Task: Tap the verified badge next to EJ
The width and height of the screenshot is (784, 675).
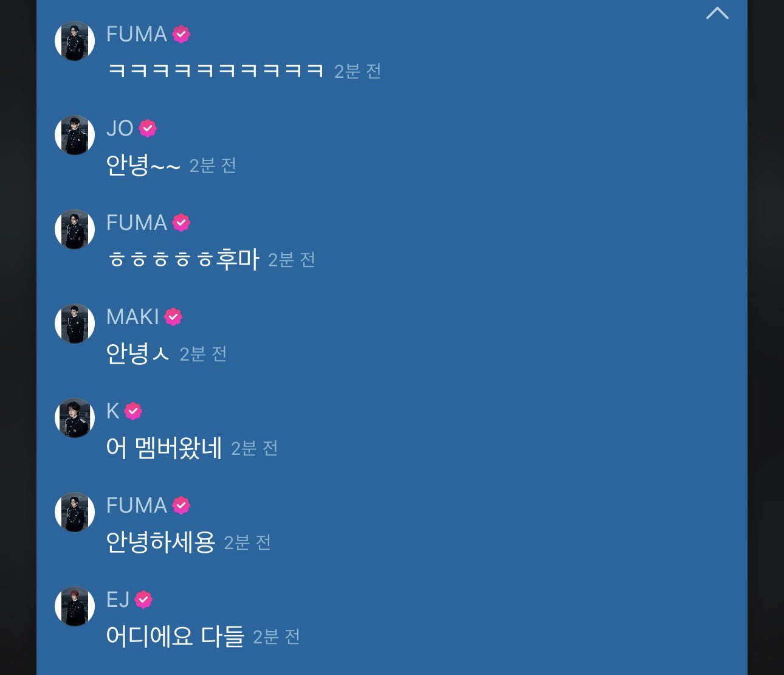Action: (x=143, y=600)
